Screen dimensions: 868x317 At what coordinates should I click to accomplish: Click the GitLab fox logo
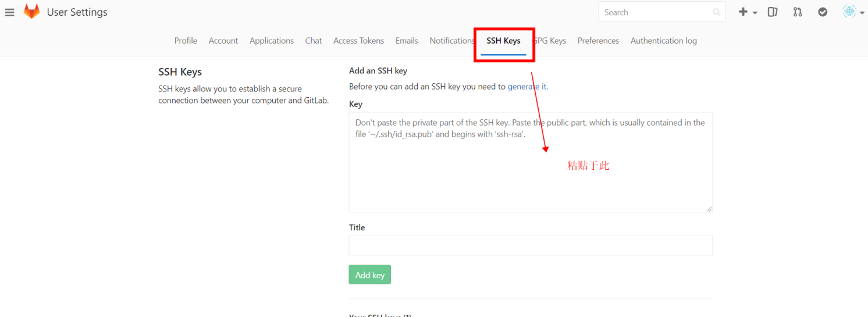tap(31, 12)
